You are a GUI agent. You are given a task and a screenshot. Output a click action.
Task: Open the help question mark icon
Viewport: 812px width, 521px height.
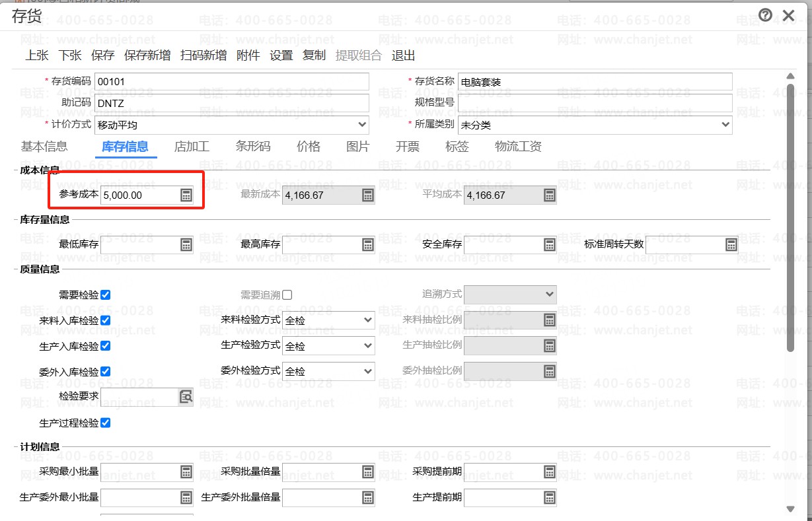click(x=765, y=15)
